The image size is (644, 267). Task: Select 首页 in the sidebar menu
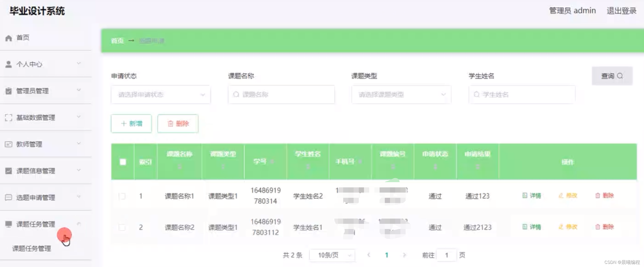coord(23,38)
